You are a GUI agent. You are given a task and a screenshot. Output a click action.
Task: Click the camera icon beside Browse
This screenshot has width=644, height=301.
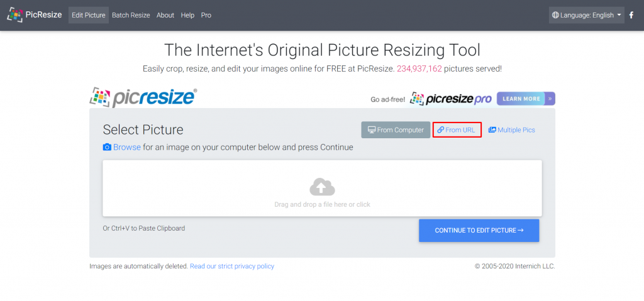[107, 147]
